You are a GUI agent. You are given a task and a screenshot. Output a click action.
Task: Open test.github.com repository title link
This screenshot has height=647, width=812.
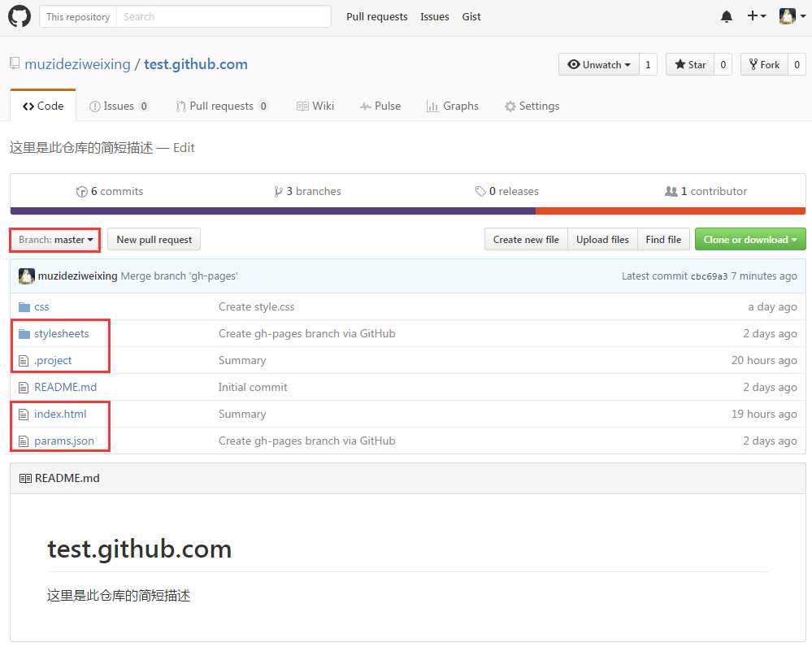pyautogui.click(x=196, y=64)
